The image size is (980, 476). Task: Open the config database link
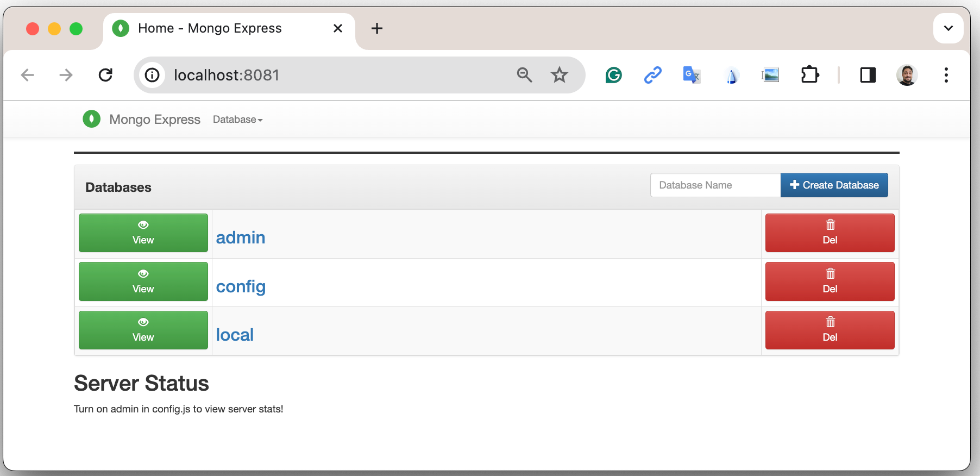241,286
